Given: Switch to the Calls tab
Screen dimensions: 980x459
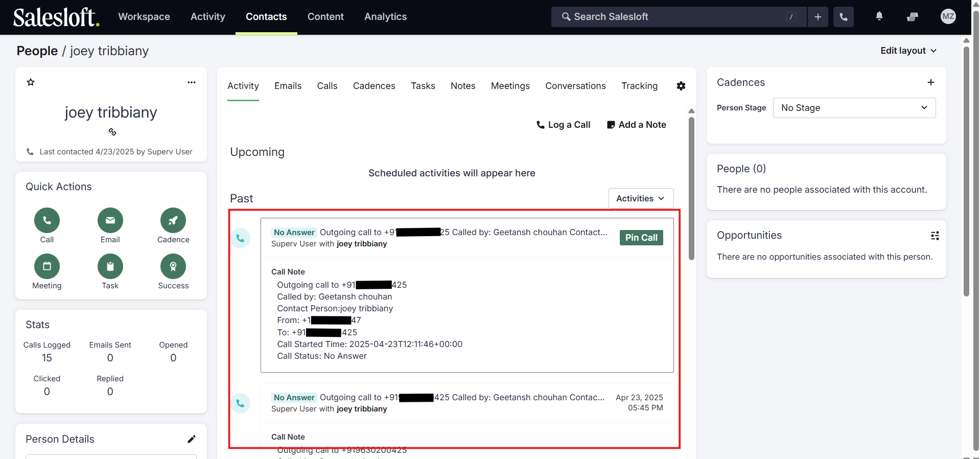Looking at the screenshot, I should pyautogui.click(x=327, y=86).
